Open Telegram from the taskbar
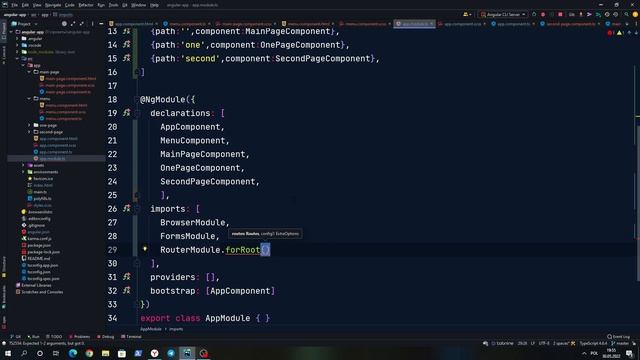640x360 pixels. (171, 353)
